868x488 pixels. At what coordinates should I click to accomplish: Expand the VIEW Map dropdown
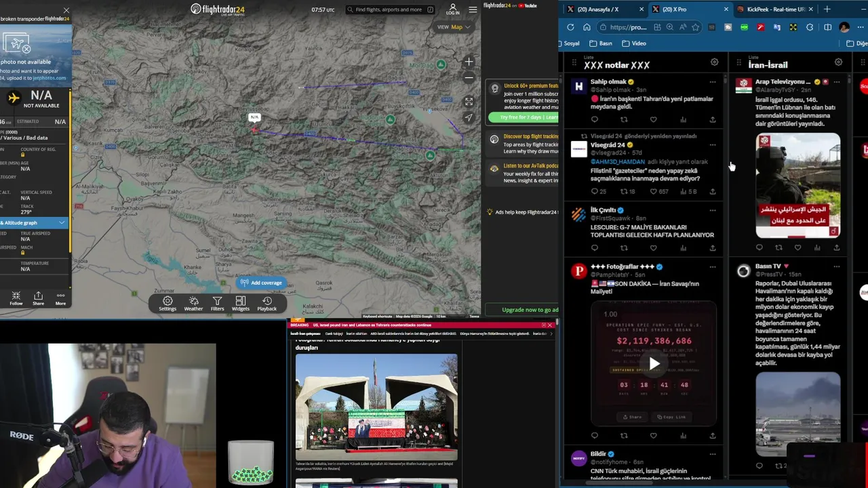(x=454, y=27)
